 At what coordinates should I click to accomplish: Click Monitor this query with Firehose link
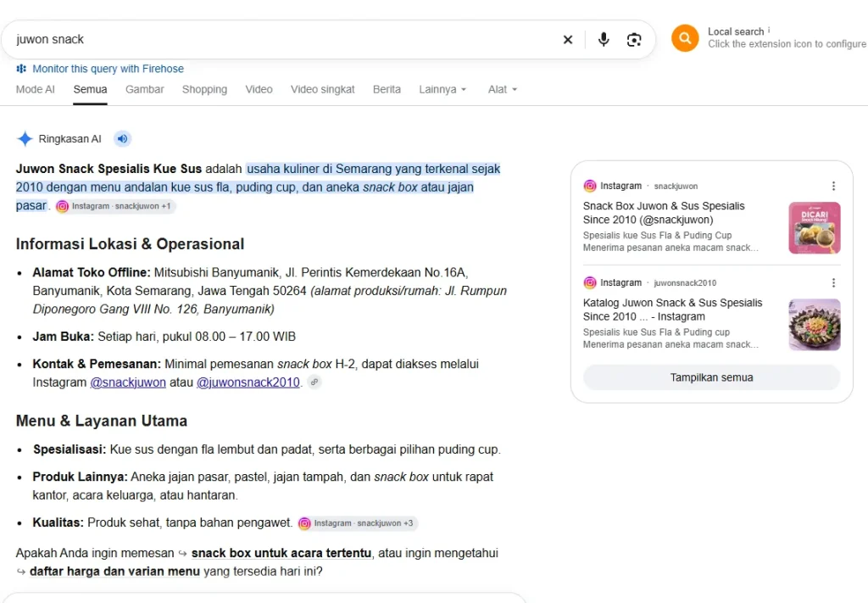click(108, 69)
